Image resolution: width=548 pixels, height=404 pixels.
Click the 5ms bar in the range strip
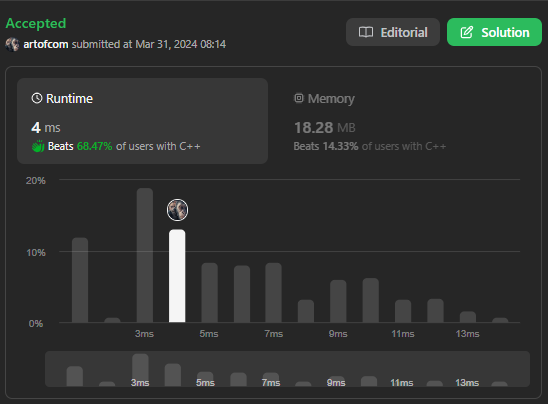click(205, 379)
